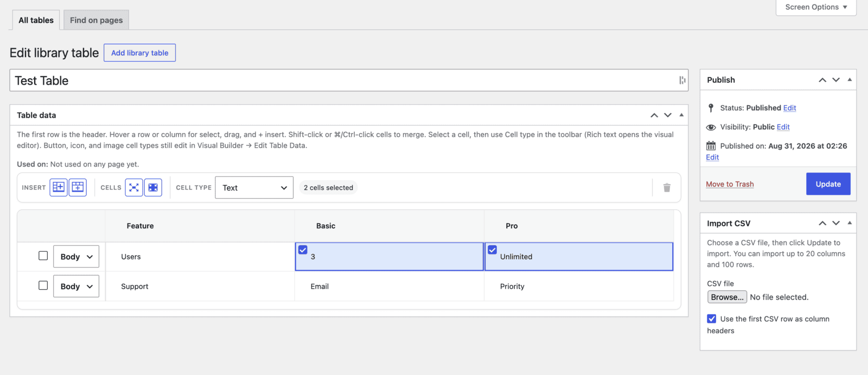Check the Users row selection checkbox

[x=43, y=256]
